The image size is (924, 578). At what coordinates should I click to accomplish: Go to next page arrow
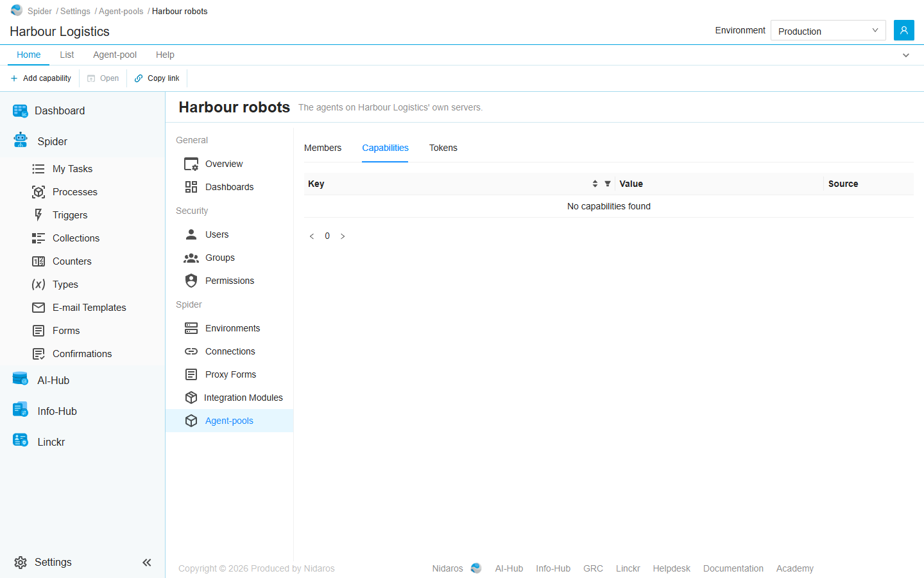pyautogui.click(x=343, y=236)
